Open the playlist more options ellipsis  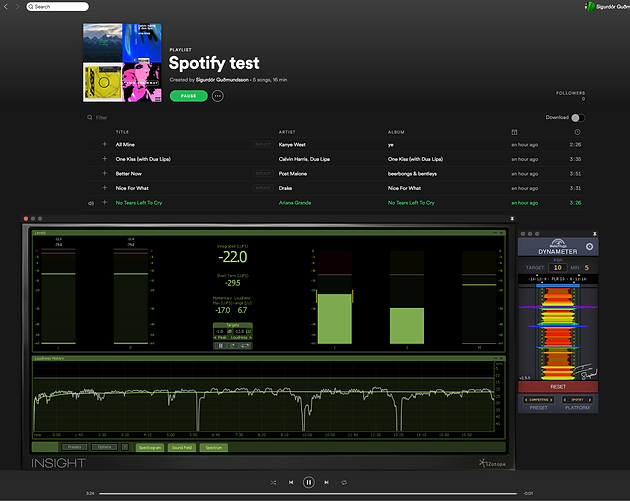tap(218, 96)
